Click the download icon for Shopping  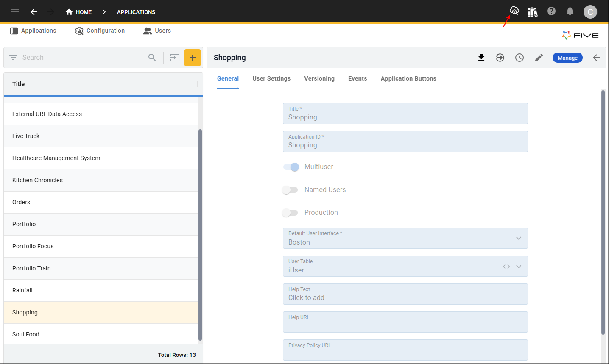(x=481, y=58)
